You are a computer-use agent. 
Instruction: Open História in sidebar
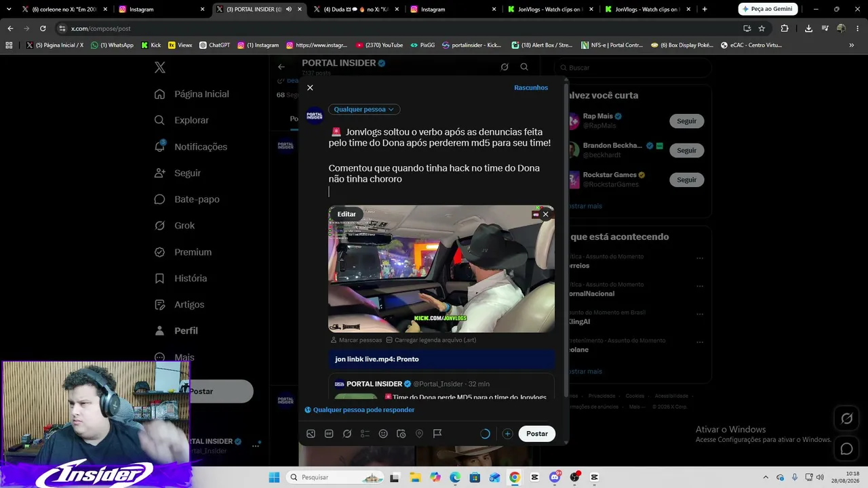tap(181, 279)
